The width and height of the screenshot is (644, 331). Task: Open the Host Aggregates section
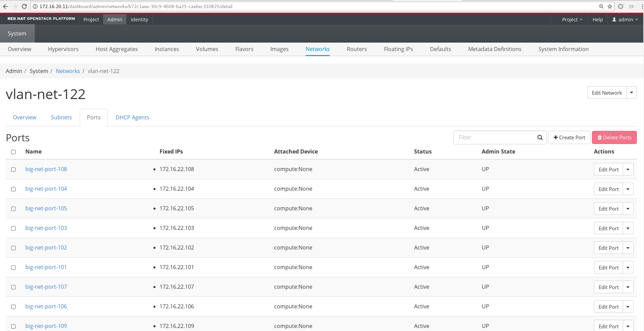[x=117, y=49]
